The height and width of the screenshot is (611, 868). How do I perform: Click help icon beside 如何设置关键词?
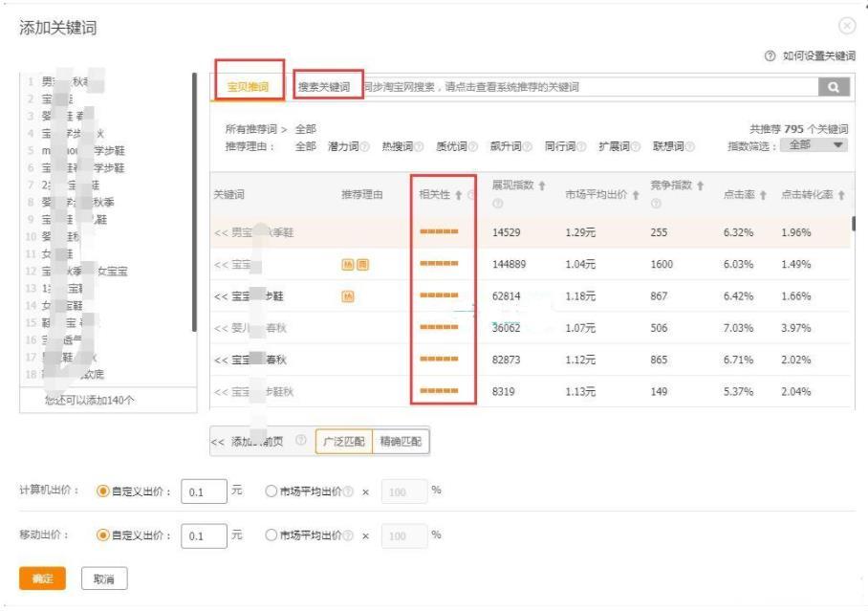pyautogui.click(x=770, y=56)
